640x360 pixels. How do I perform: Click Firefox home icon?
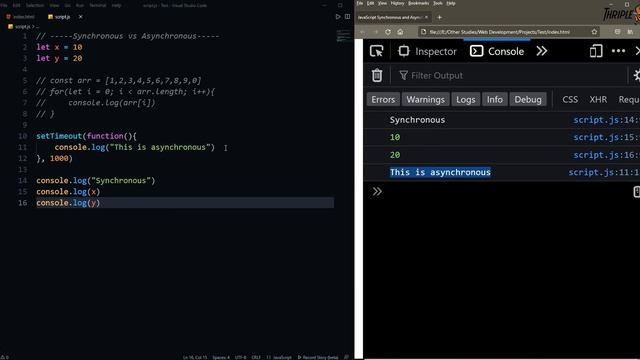tap(400, 32)
